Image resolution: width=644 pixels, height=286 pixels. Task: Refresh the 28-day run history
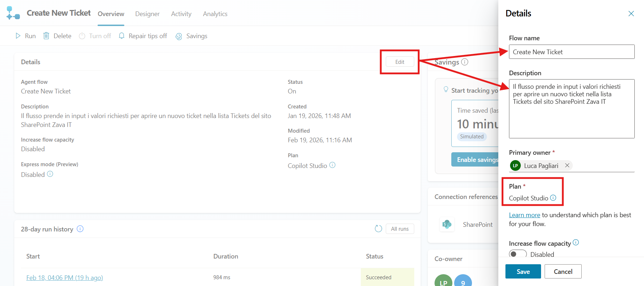pyautogui.click(x=378, y=229)
